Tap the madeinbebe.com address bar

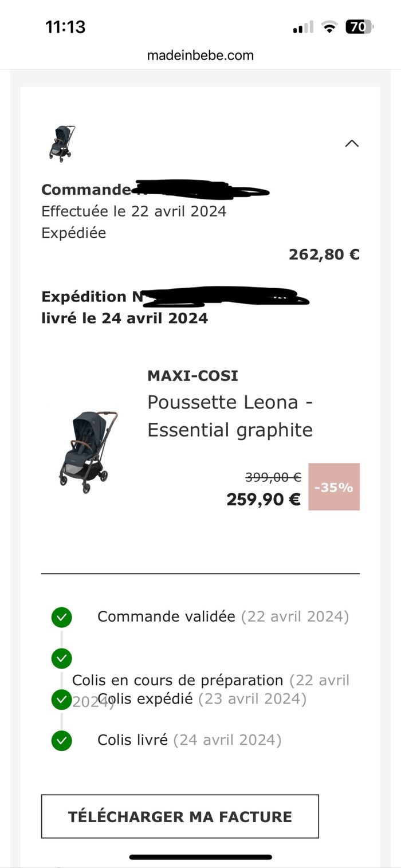tap(200, 55)
